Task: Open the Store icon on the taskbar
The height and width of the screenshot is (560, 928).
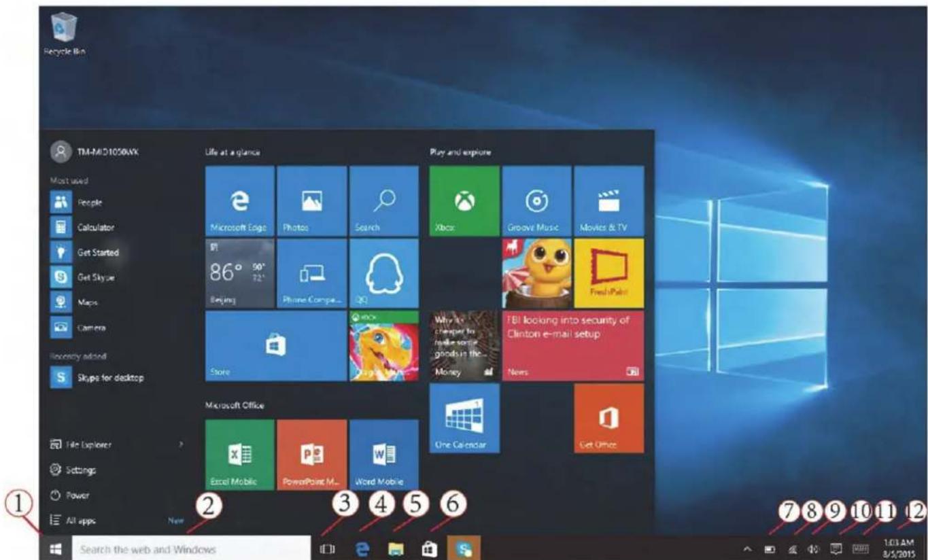Action: 430,548
